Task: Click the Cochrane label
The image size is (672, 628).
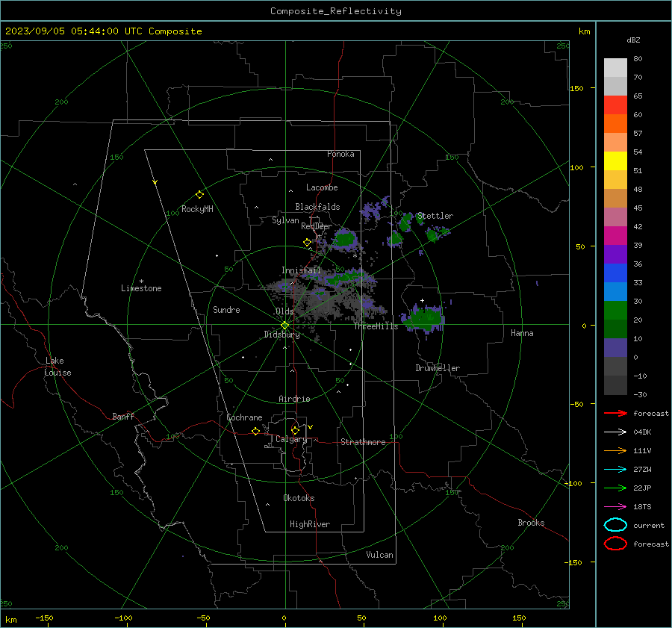Action: pos(244,417)
